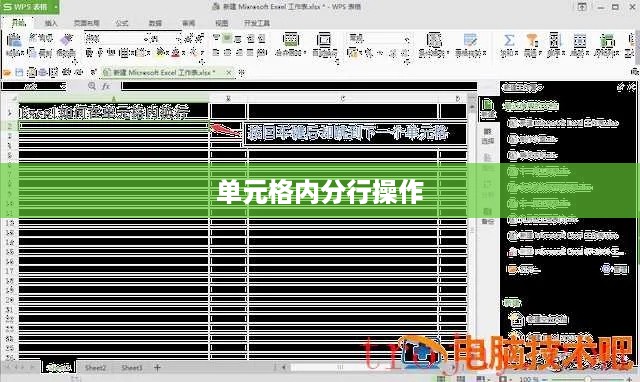The width and height of the screenshot is (640, 382).
Task: Select column A header
Action: 114,98
